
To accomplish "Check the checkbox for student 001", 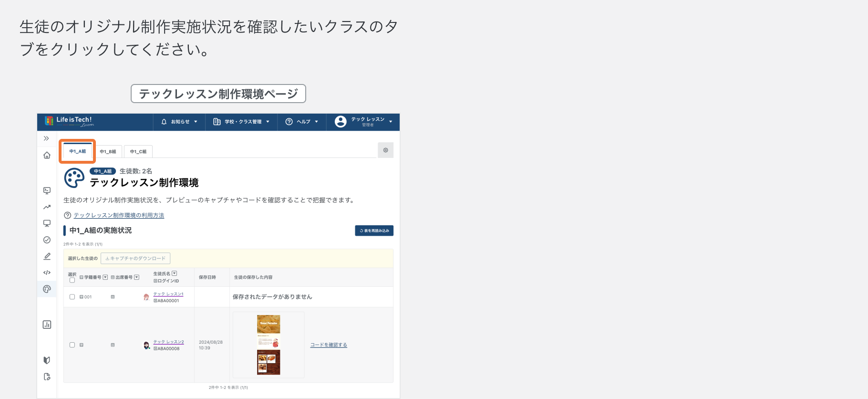I will [x=72, y=297].
